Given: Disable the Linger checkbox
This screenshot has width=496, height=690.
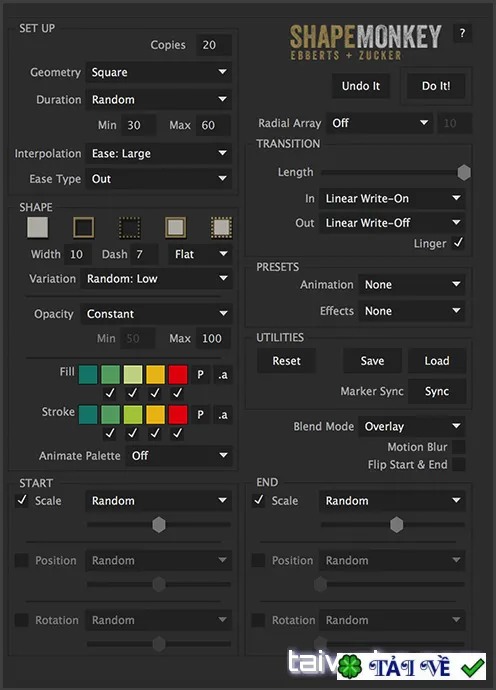Looking at the screenshot, I should 458,242.
